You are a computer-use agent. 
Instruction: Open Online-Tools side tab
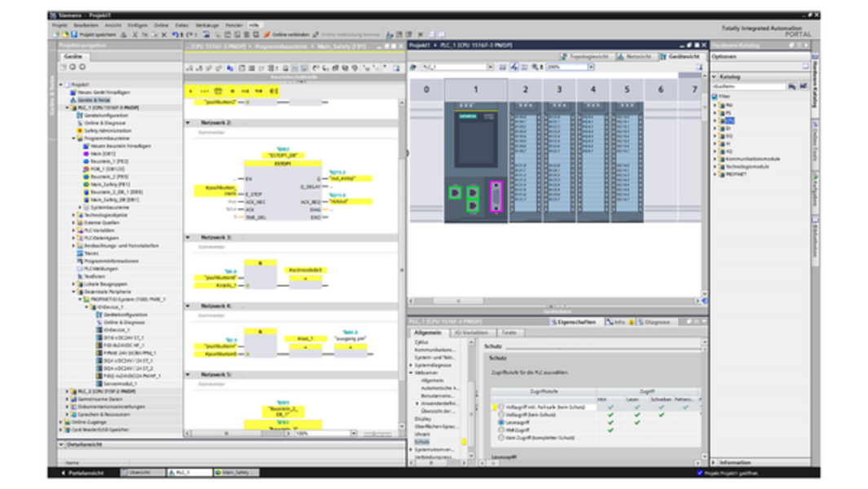(x=815, y=143)
